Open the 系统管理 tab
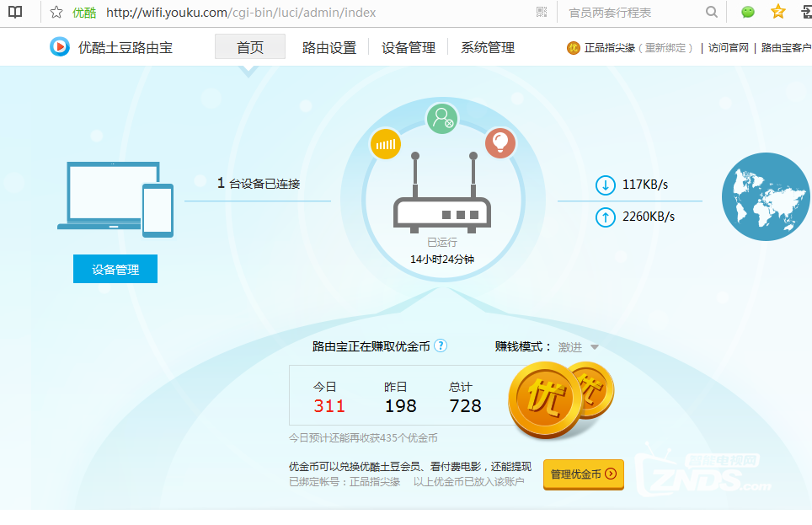 pos(488,48)
